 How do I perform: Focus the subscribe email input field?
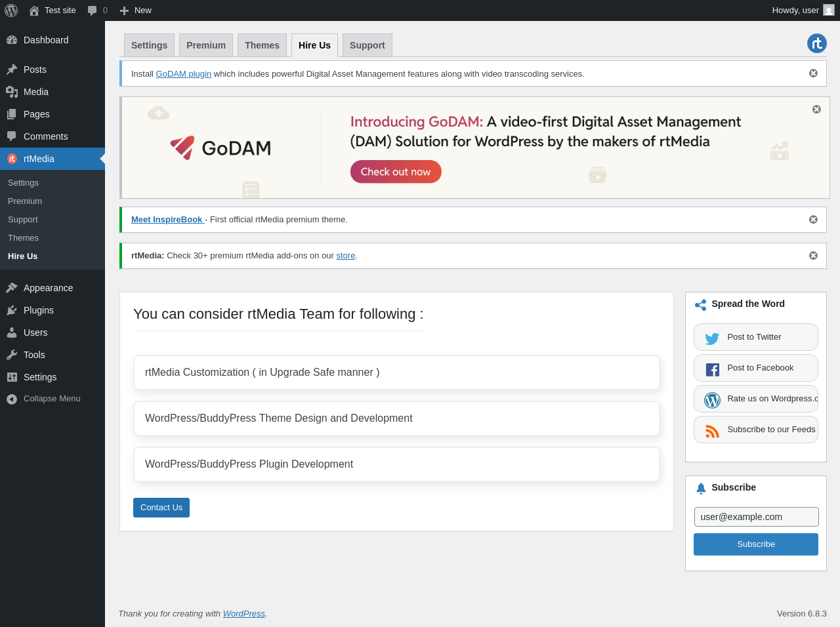(756, 517)
